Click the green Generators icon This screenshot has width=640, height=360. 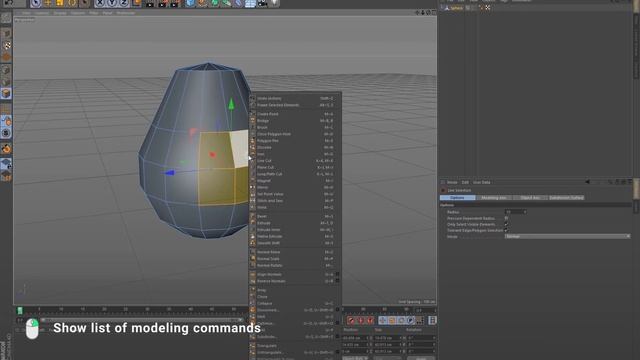point(214,4)
